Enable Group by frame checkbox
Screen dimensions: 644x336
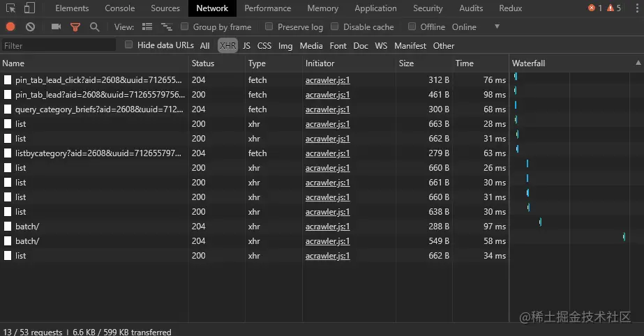pyautogui.click(x=185, y=26)
